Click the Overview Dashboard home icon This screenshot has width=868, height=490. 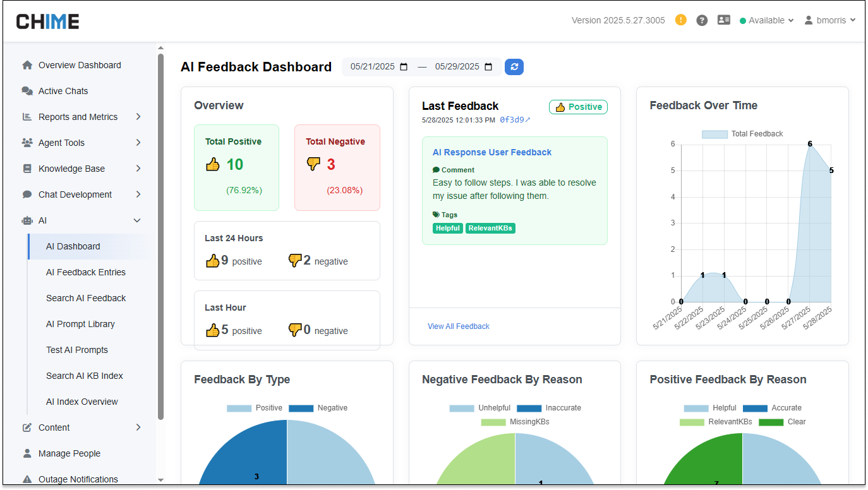click(x=27, y=65)
